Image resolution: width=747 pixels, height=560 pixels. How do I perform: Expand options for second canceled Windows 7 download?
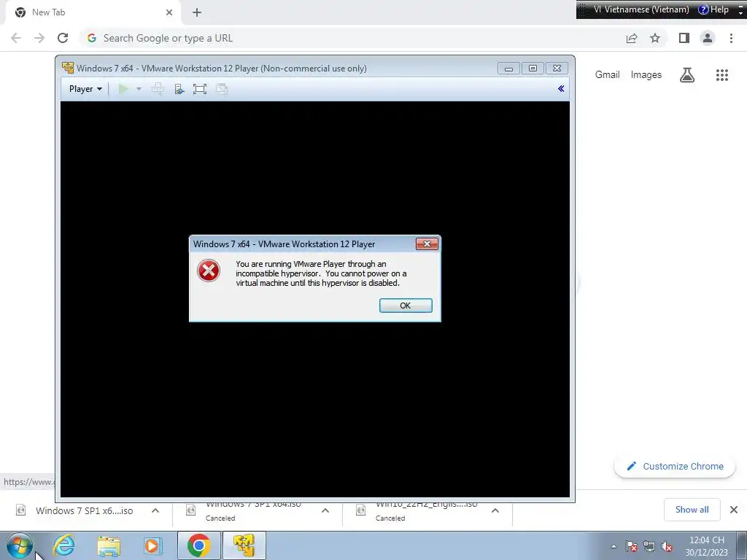click(x=325, y=510)
